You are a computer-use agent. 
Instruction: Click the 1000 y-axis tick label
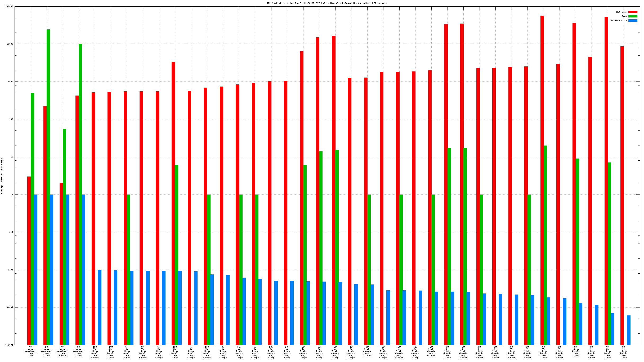[10, 82]
